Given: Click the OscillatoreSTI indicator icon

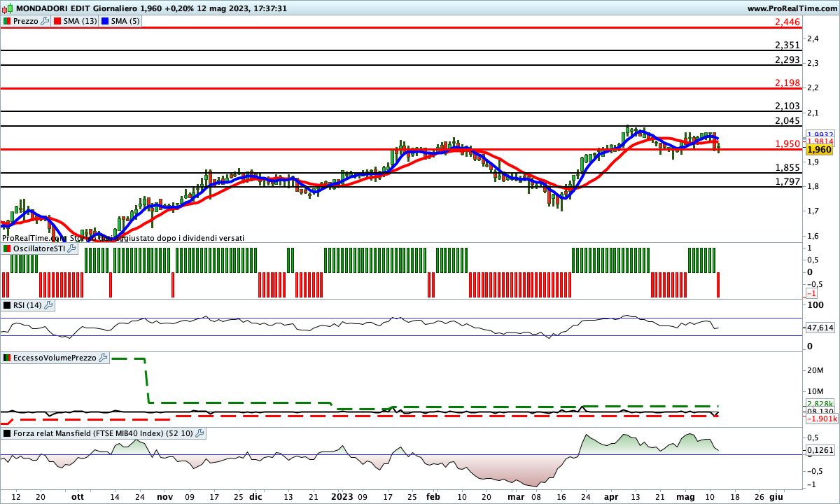Looking at the screenshot, I should coord(6,248).
